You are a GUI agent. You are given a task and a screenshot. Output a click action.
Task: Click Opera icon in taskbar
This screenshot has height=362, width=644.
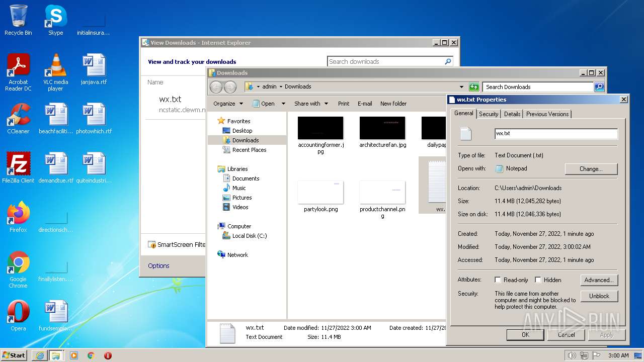108,355
